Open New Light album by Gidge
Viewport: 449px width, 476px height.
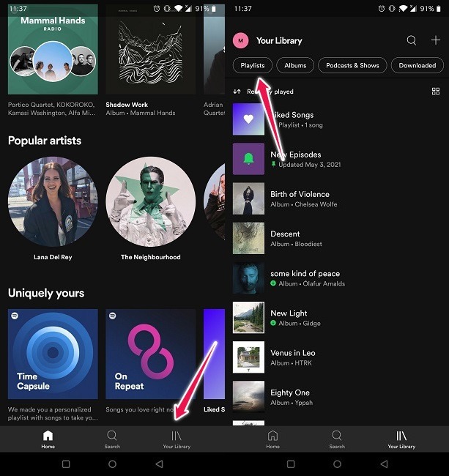(337, 318)
